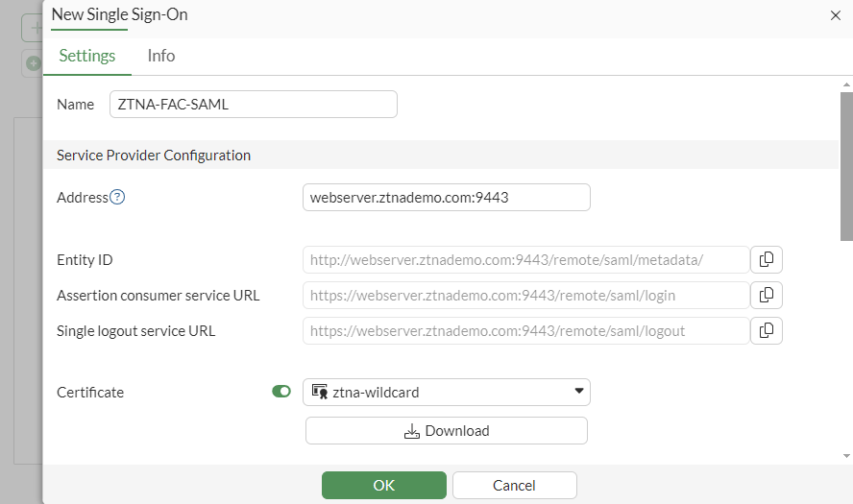
Task: Switch to the Settings tab
Action: [x=87, y=56]
